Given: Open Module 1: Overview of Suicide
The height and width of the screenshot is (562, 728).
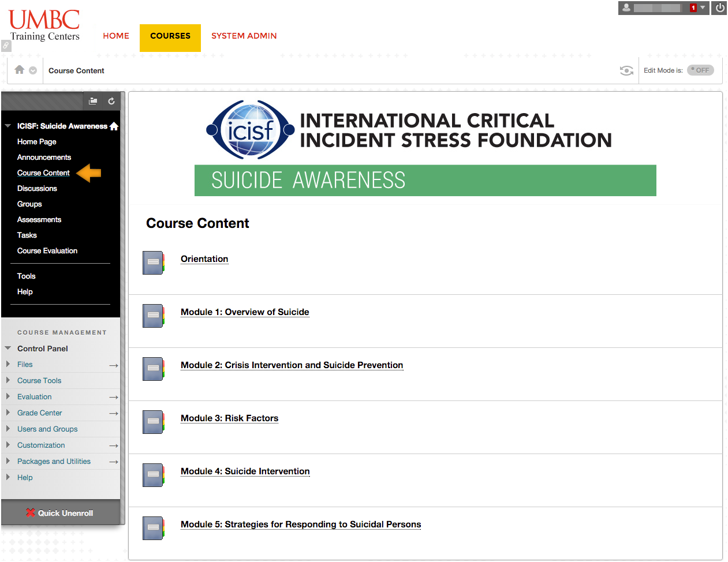Looking at the screenshot, I should click(x=245, y=312).
